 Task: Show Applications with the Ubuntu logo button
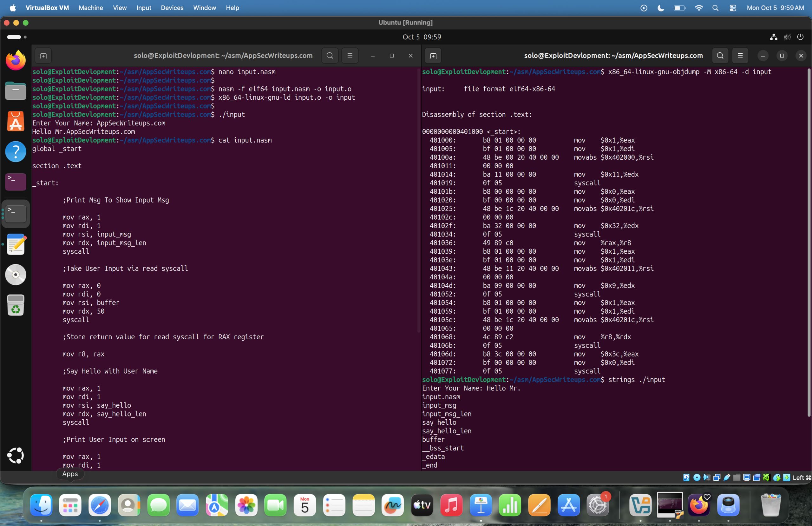[x=16, y=455]
